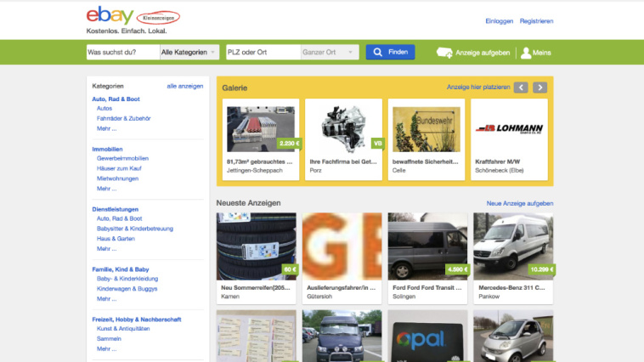This screenshot has height=362, width=644.
Task: Open the Auslieferungsfahrer/in ad thumbnail
Action: tap(342, 246)
